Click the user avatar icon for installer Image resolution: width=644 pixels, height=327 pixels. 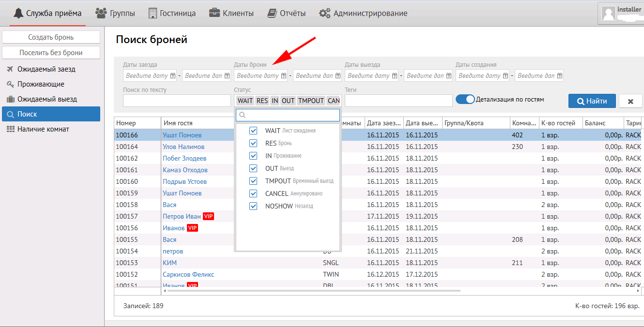pos(608,13)
